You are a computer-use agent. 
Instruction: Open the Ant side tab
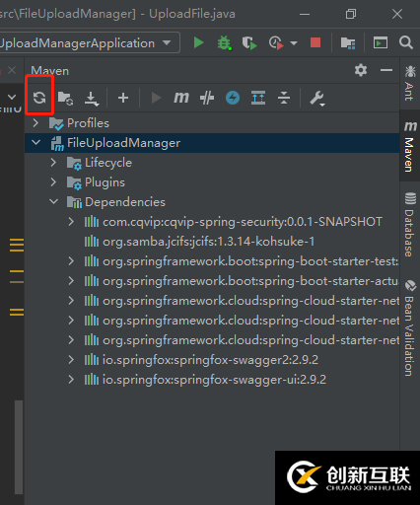coord(410,84)
